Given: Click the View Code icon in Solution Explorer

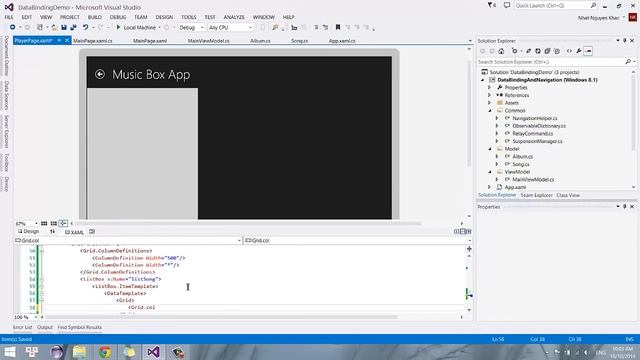Looking at the screenshot, I should pos(569,51).
